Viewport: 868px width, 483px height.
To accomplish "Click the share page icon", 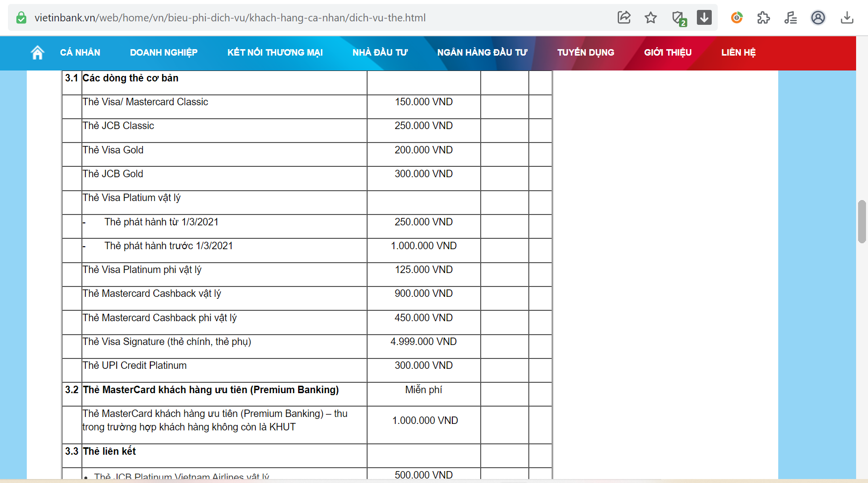I will tap(624, 18).
